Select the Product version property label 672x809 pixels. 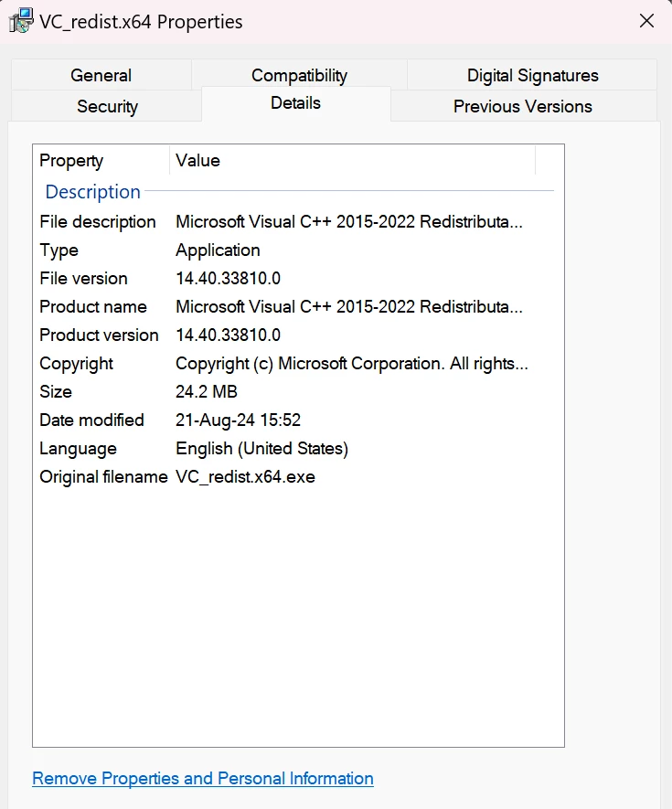point(99,335)
